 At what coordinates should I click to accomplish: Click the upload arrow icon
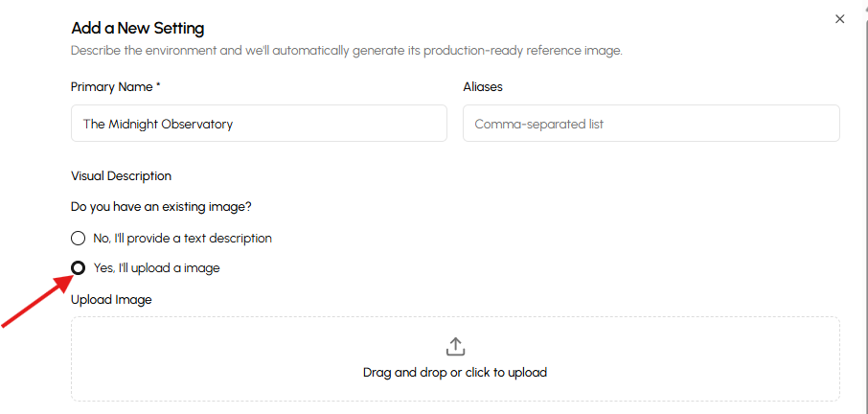click(x=455, y=346)
